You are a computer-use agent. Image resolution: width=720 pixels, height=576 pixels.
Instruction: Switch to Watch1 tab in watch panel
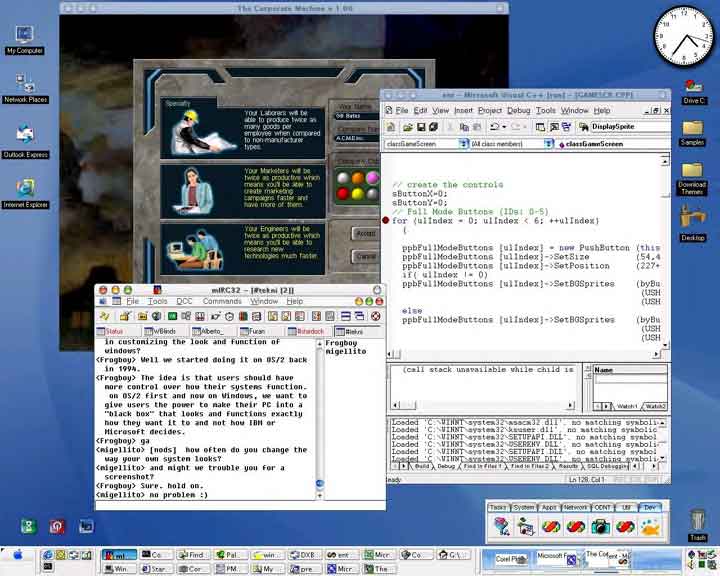point(627,407)
